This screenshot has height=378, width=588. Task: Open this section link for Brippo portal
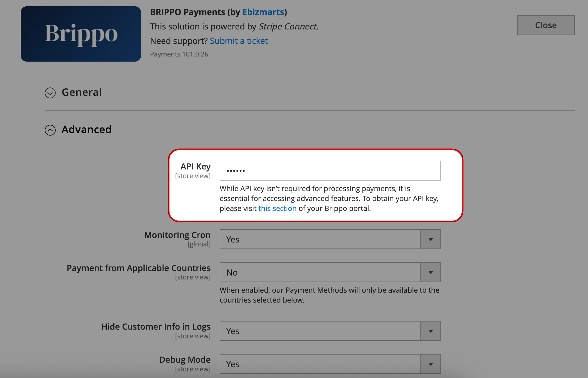(x=277, y=208)
